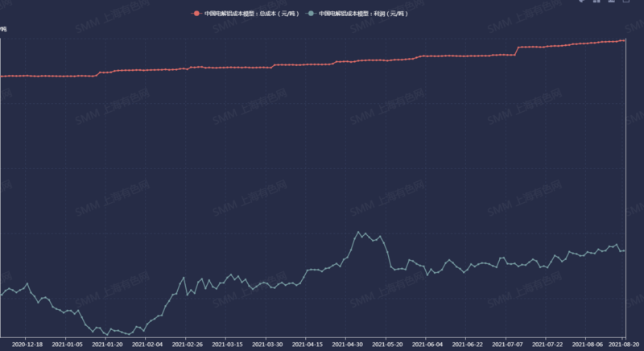Toggle the 利润 (profit) legend series
The height and width of the screenshot is (351, 644).
pos(357,14)
